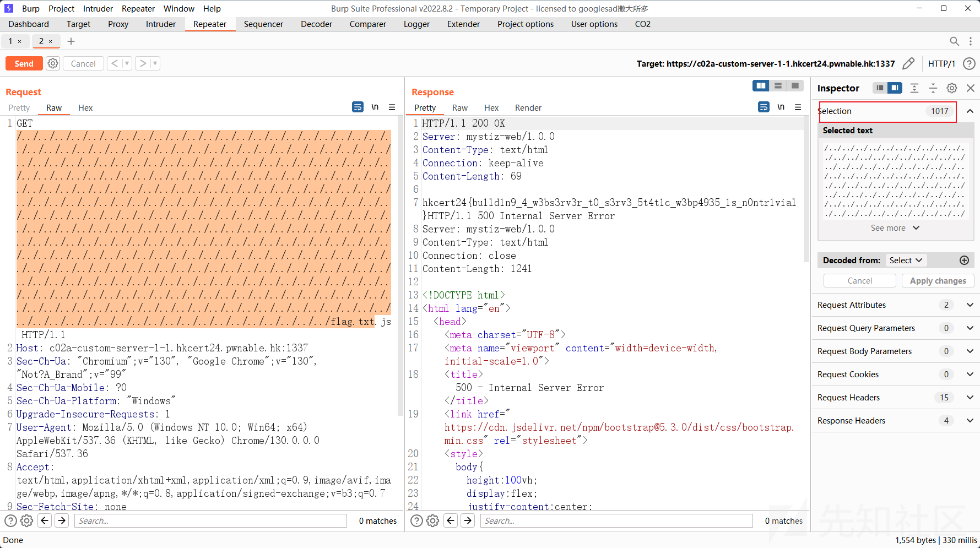
Task: Open the Project menu
Action: [61, 9]
